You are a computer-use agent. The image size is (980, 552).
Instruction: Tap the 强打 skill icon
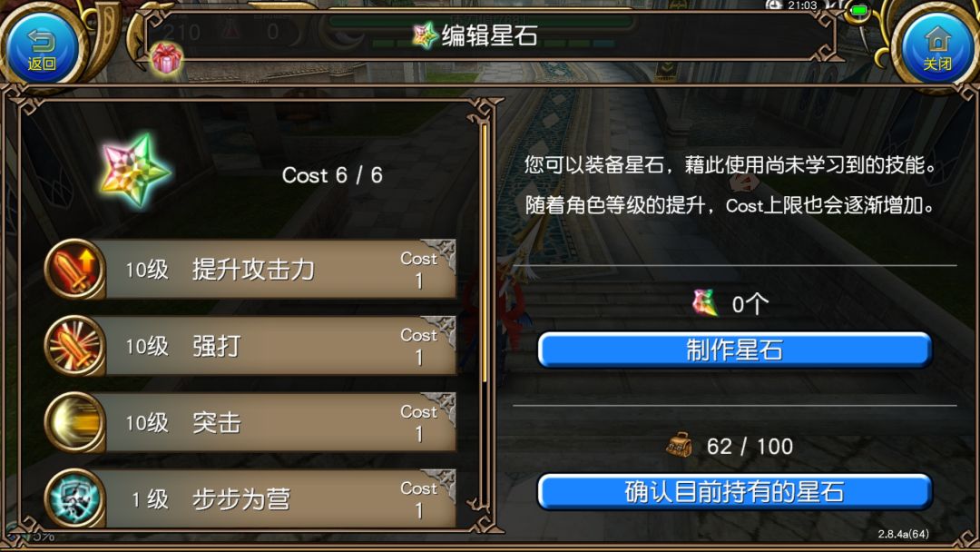tap(74, 346)
